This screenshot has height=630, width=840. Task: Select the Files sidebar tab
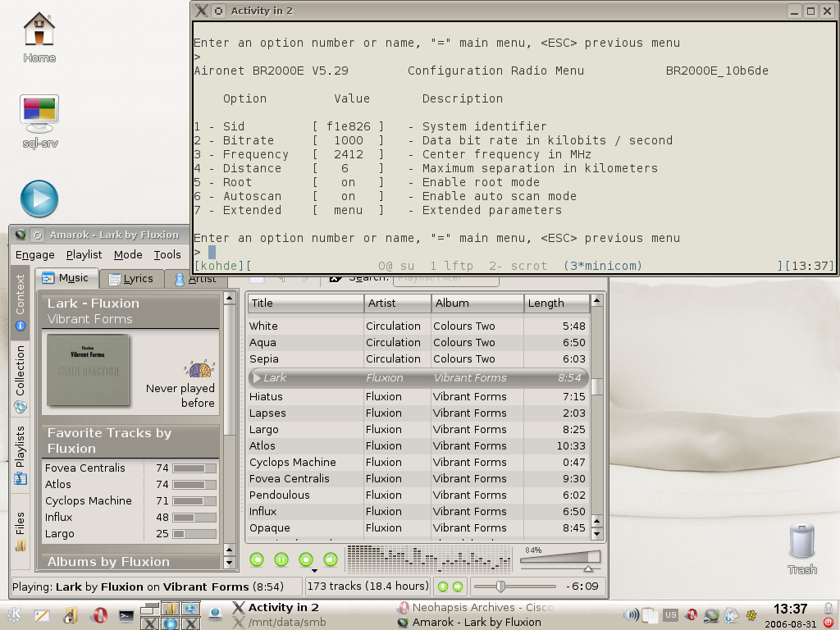(20, 532)
